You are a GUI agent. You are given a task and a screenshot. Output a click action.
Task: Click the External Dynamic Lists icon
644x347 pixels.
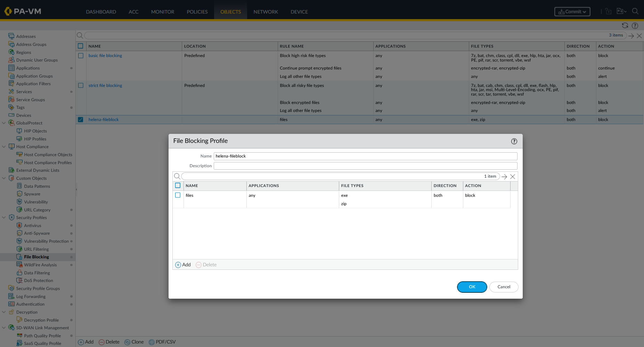click(x=11, y=170)
